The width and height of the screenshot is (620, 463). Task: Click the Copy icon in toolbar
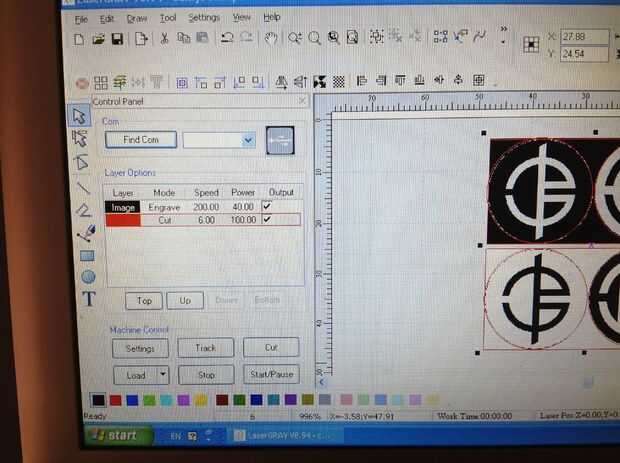click(183, 38)
